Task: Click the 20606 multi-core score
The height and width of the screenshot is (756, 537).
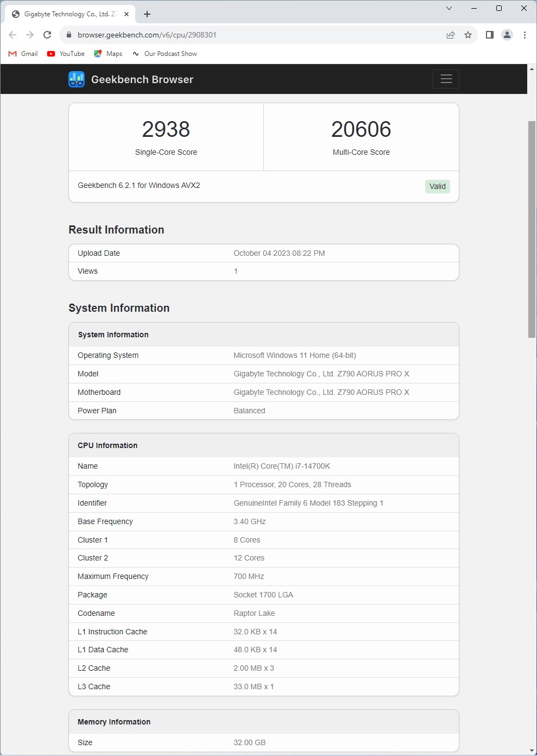Action: point(361,129)
